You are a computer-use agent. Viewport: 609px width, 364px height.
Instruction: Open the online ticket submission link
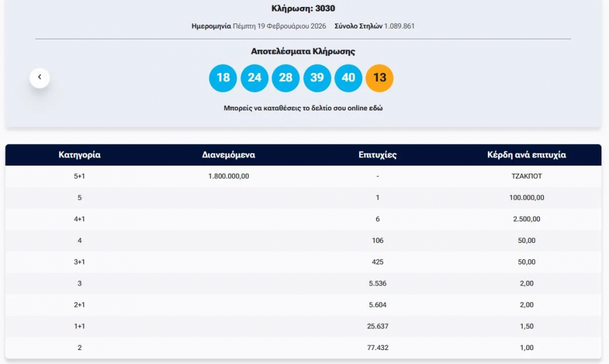[303, 108]
